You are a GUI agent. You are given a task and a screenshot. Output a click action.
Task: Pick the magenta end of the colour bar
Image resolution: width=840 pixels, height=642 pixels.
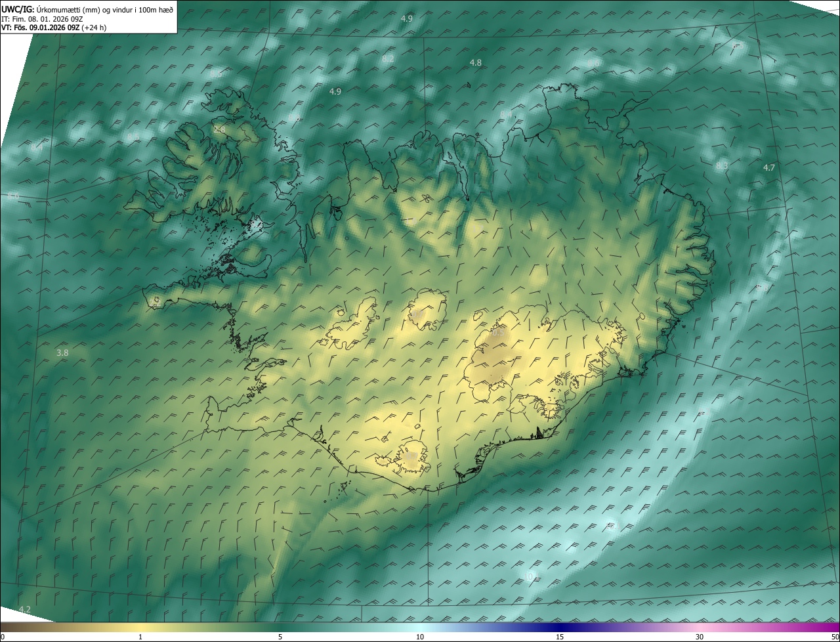tap(827, 628)
